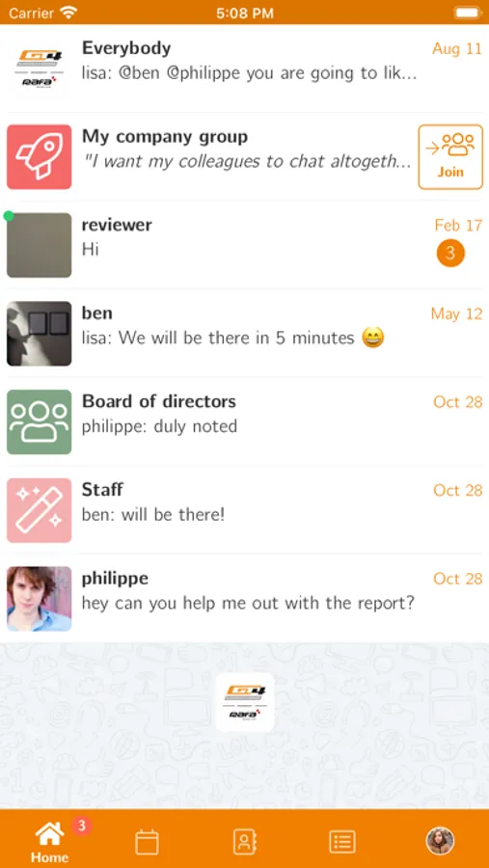This screenshot has width=489, height=868.
Task: Open the Everybody conversation
Action: tap(244, 68)
